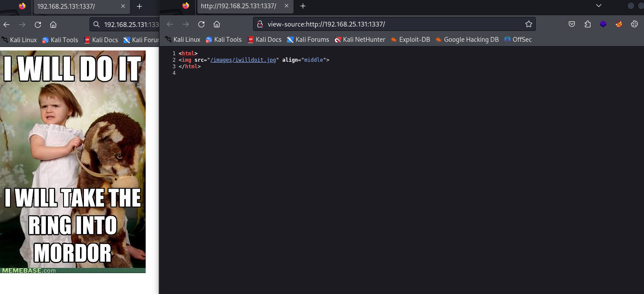Open OffSec bookmark
This screenshot has height=294, width=644.
(518, 40)
